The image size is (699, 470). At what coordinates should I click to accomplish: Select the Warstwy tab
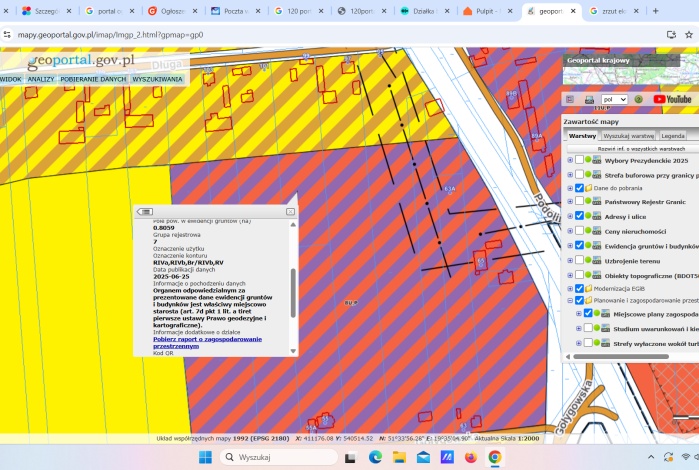tap(582, 136)
